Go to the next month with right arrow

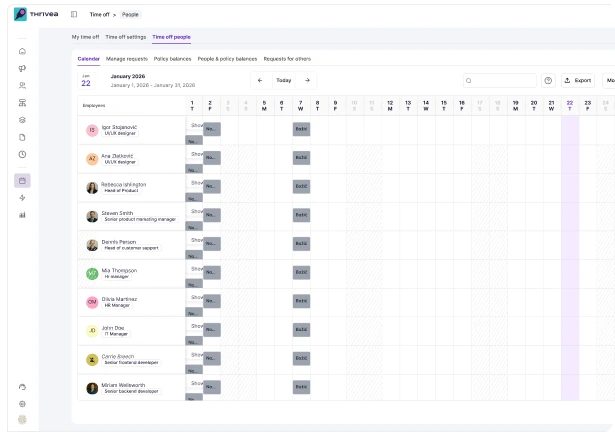(x=307, y=80)
